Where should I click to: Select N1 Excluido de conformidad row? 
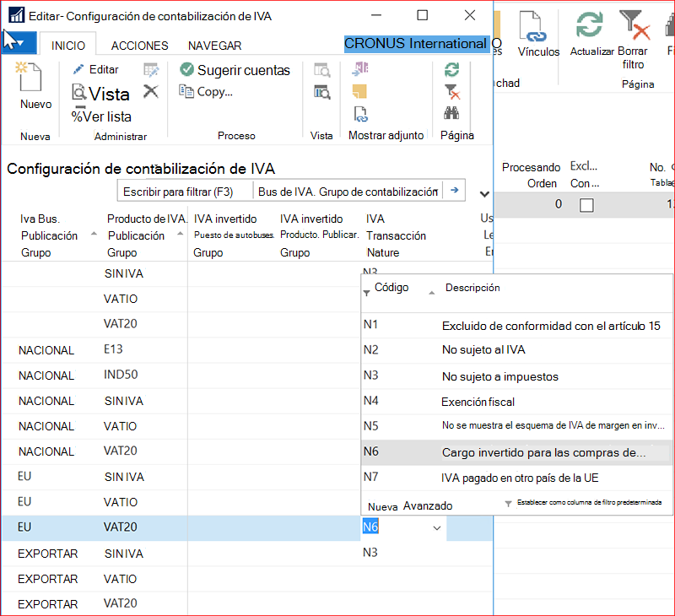pyautogui.click(x=516, y=326)
